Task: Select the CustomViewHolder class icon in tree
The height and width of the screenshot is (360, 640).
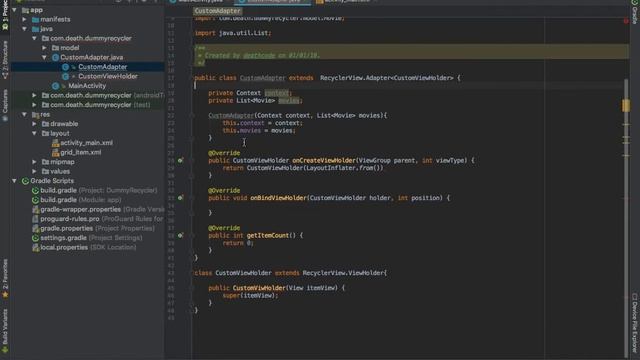Action: tap(65, 76)
